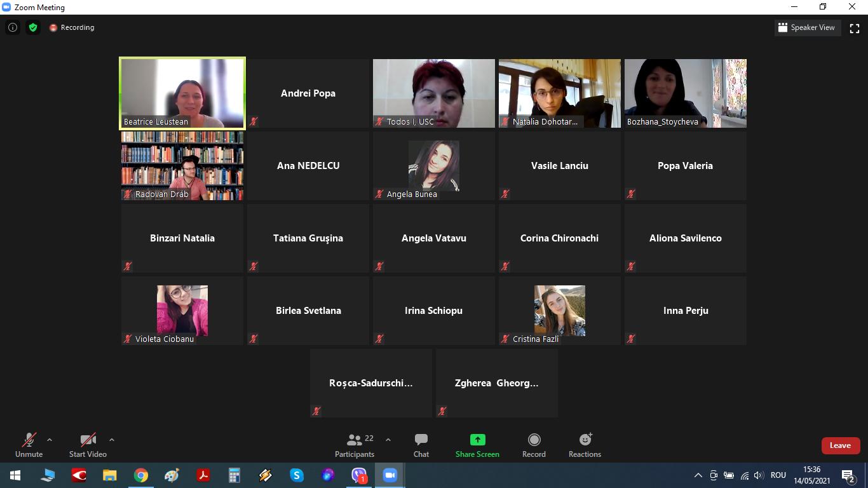
Task: Click muted mic icon on Andrei Popa tile
Action: [x=254, y=121]
